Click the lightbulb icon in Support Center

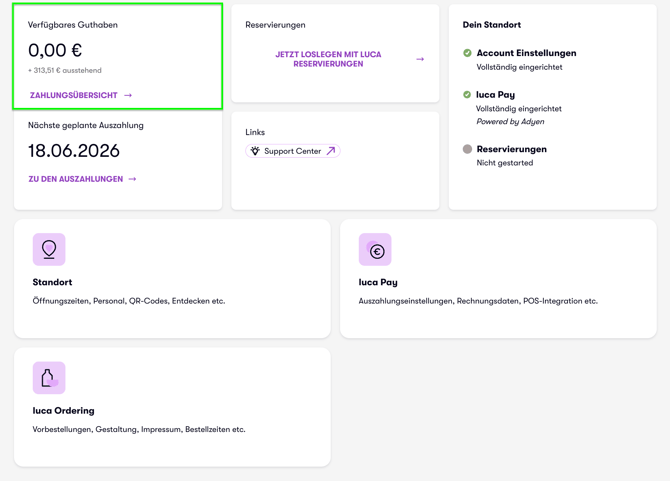coord(255,151)
